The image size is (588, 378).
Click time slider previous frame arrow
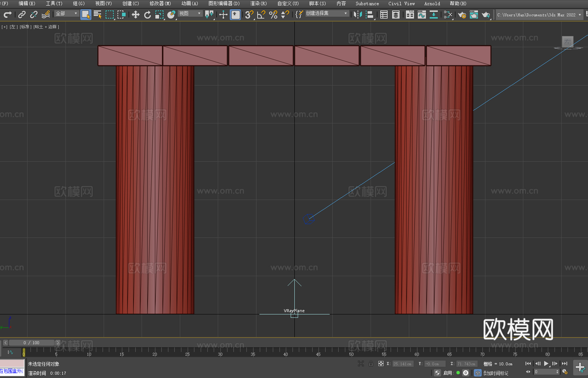coord(6,343)
